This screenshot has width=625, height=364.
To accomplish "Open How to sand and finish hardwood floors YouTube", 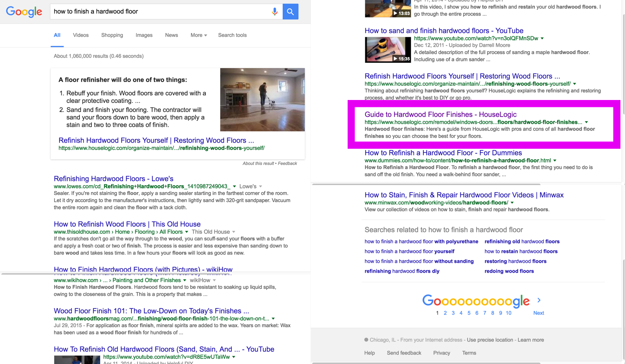I will pyautogui.click(x=444, y=31).
